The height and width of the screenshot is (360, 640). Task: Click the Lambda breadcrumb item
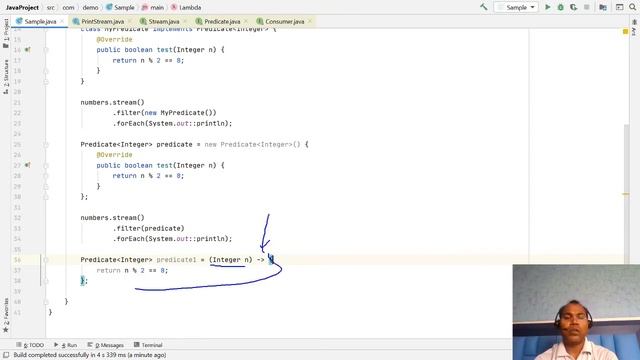[x=186, y=7]
